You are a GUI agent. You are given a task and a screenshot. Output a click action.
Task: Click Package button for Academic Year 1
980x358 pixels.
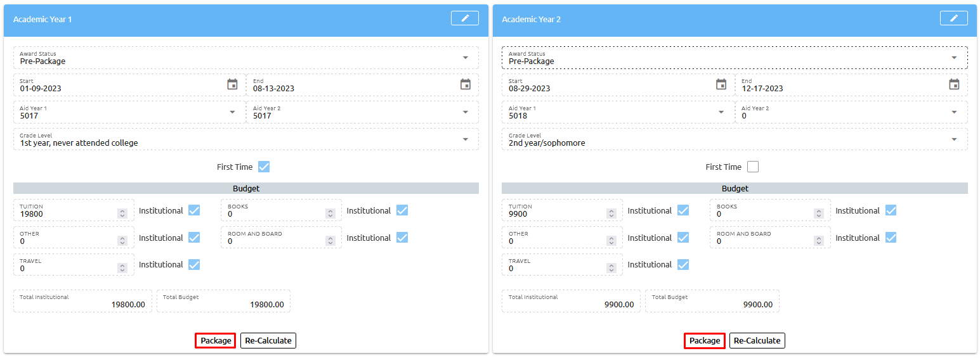pyautogui.click(x=216, y=341)
